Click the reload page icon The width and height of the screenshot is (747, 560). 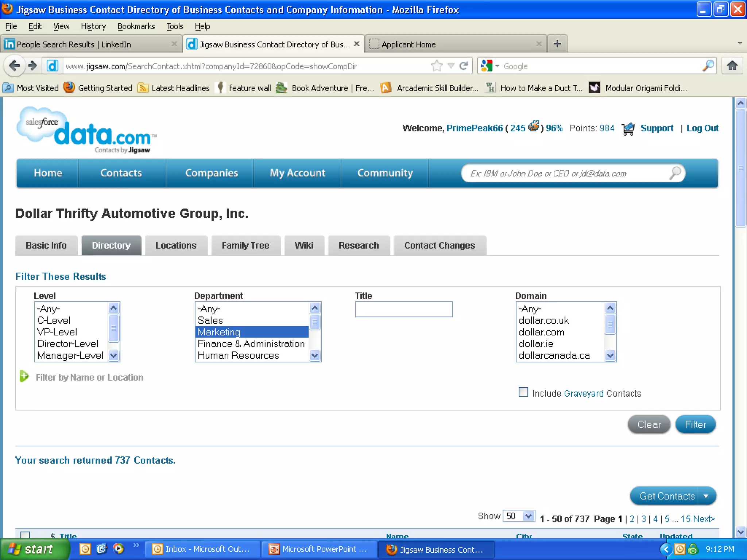coord(464,66)
